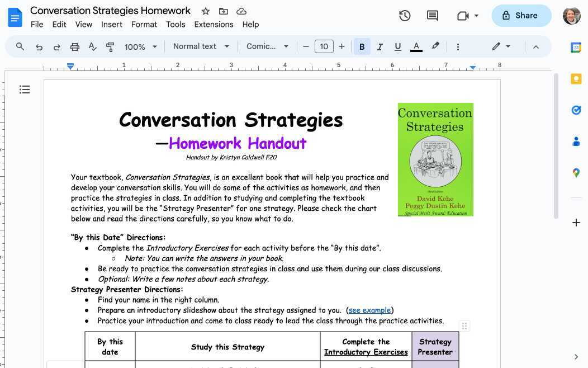Open Google Tasks in the side panel
This screenshot has width=588, height=368.
[576, 110]
